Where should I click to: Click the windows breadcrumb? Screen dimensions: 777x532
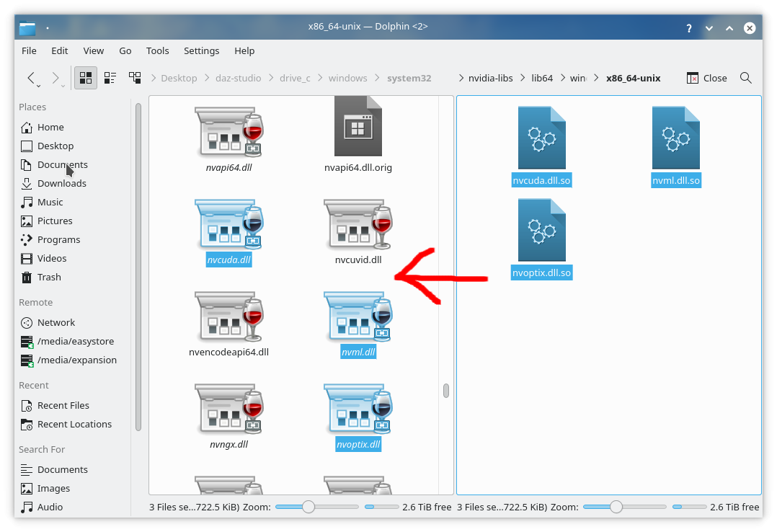pos(348,78)
